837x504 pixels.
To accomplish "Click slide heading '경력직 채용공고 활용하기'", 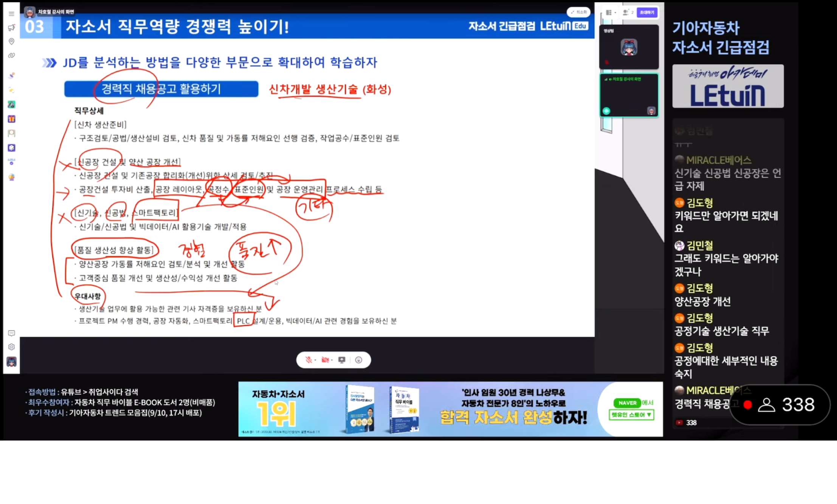I will point(161,89).
